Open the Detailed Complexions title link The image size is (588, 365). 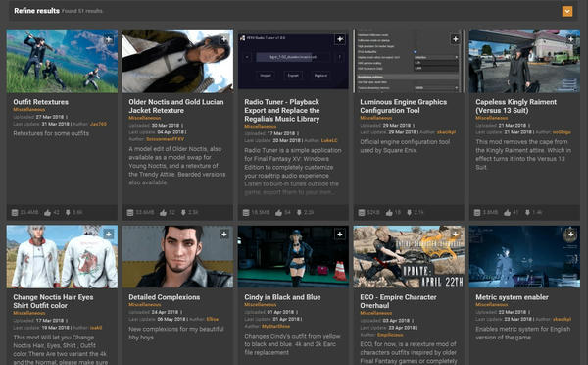point(165,297)
